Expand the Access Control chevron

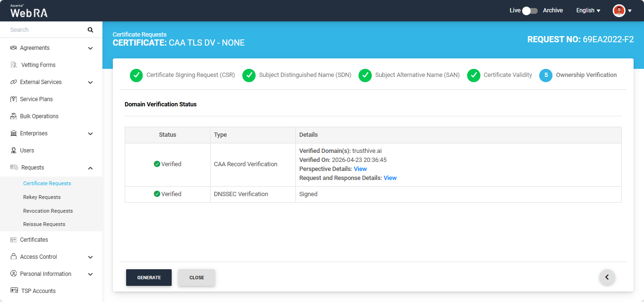click(91, 257)
